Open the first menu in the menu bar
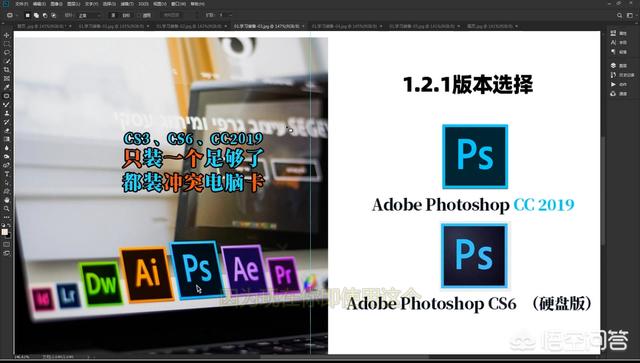The image size is (640, 363). (x=22, y=4)
